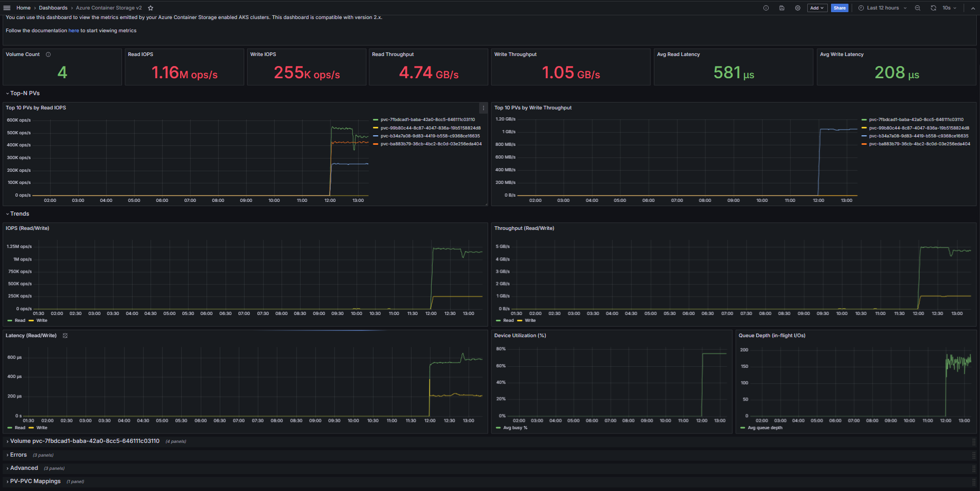Image resolution: width=980 pixels, height=491 pixels.
Task: Go to the Dashboards breadcrumb
Action: point(53,8)
